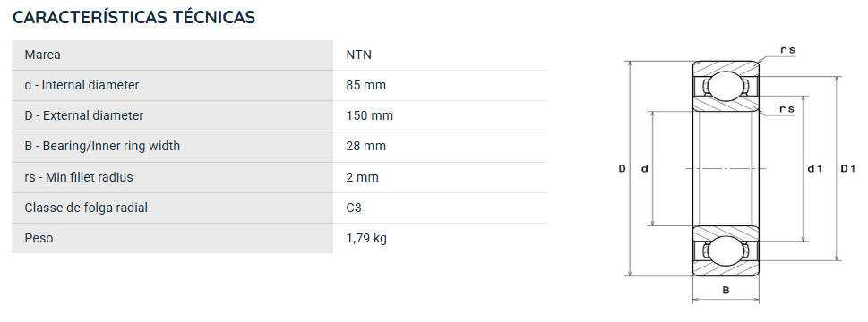The height and width of the screenshot is (322, 868).
Task: Click the C3 clearance value
Action: click(354, 208)
